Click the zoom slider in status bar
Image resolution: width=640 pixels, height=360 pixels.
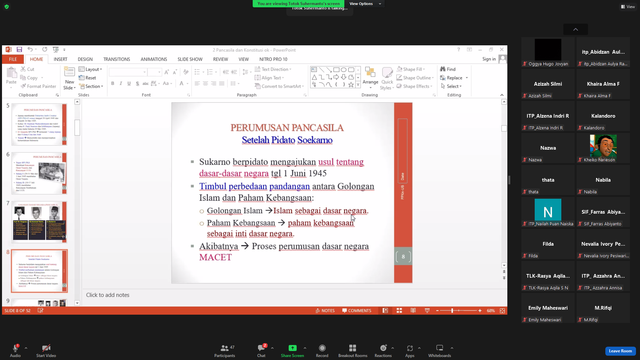(458, 311)
